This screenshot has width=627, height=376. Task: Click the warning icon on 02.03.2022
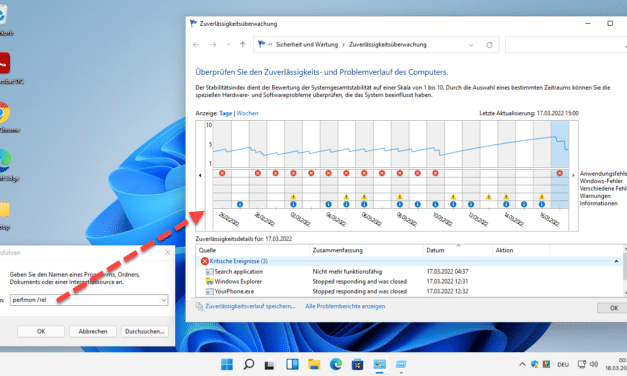click(x=293, y=197)
